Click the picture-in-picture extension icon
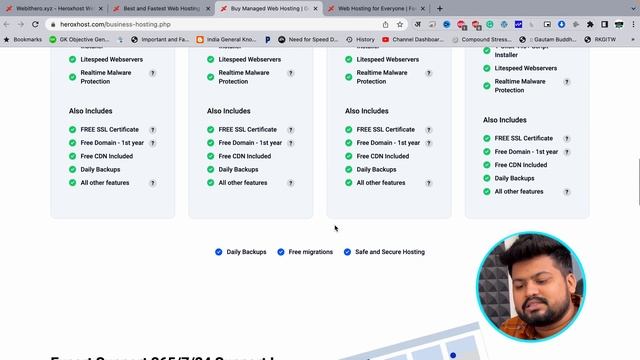Image resolution: width=640 pixels, height=360 pixels. coord(547,24)
